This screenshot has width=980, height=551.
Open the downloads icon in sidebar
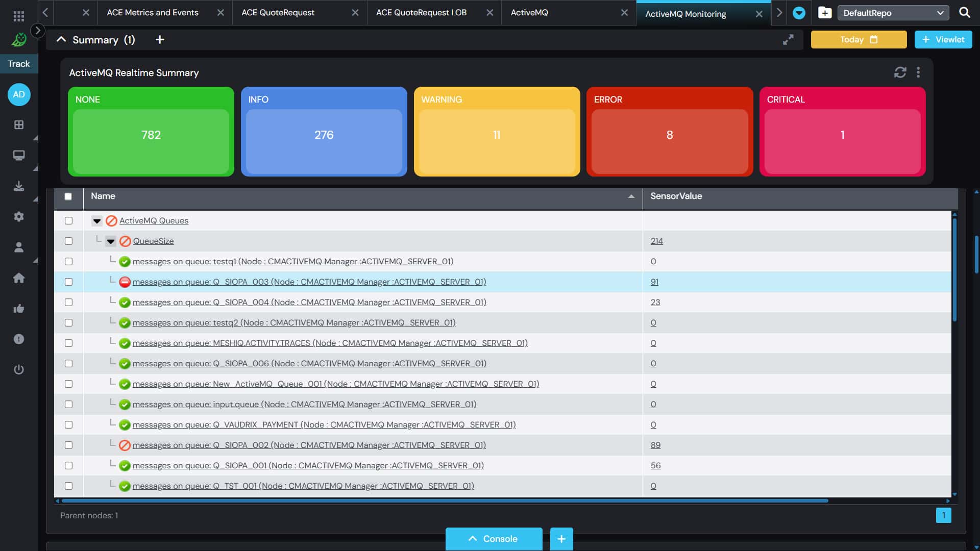pos(19,186)
